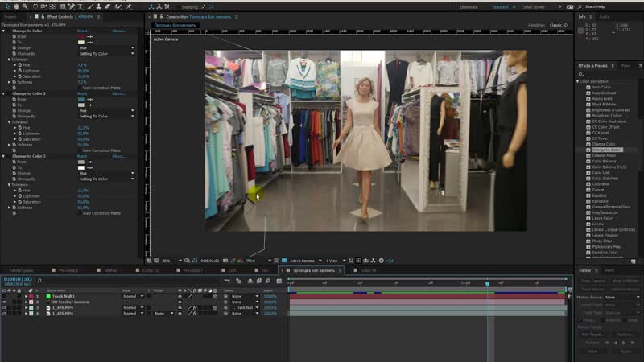Collapse the Change to Color 2 effect
The height and width of the screenshot is (362, 644).
click(4, 93)
